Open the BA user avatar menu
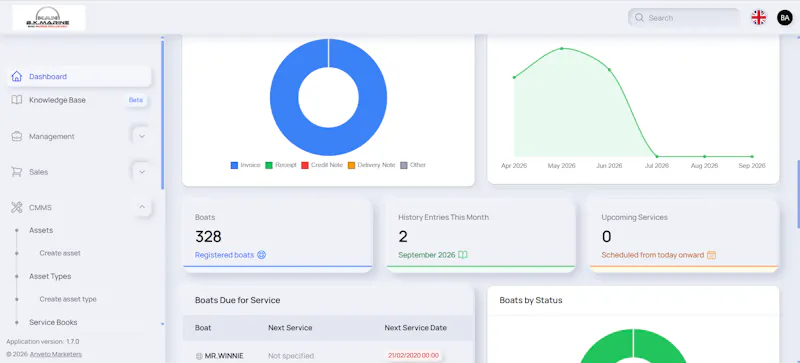 point(785,18)
